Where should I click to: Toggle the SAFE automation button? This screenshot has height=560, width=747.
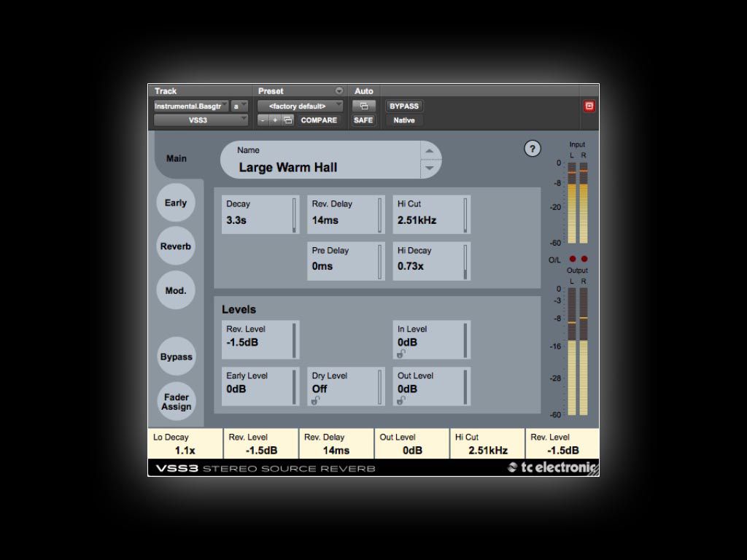[363, 120]
